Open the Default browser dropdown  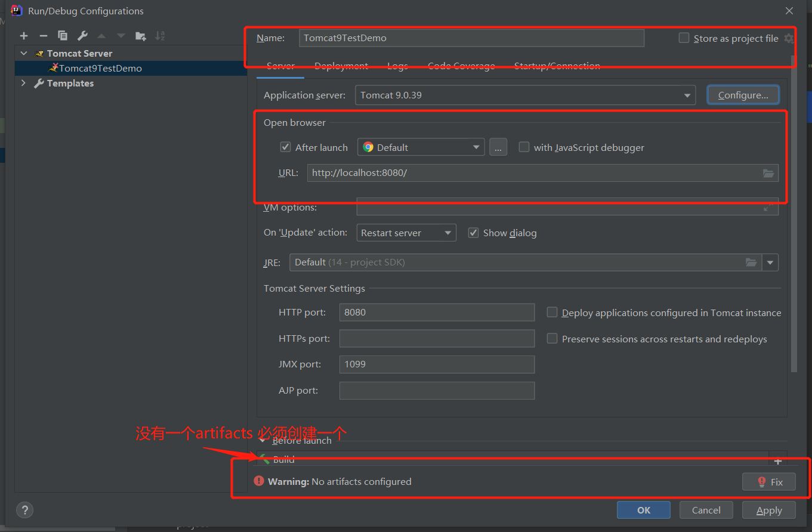pyautogui.click(x=421, y=147)
